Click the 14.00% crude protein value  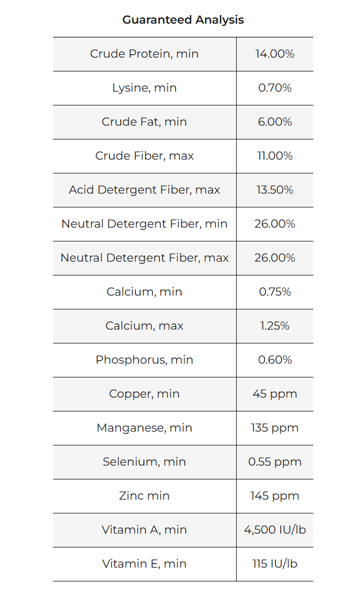[x=275, y=54]
